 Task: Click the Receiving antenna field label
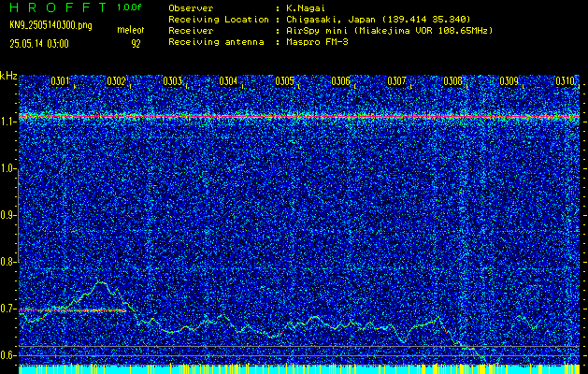tap(216, 42)
